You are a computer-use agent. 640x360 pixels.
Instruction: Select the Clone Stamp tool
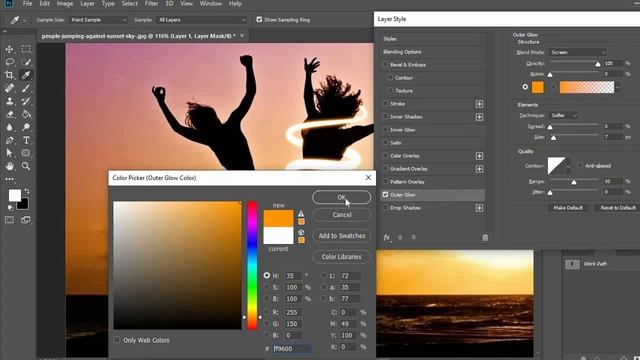point(9,101)
